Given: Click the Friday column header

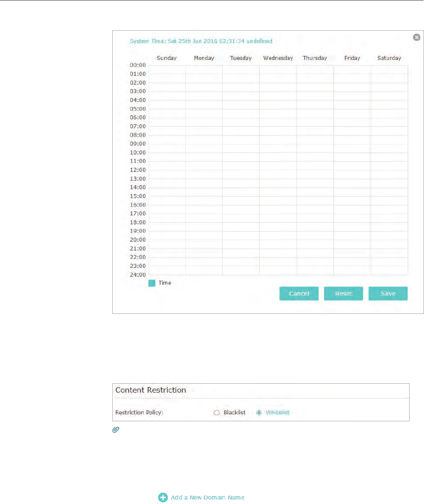Looking at the screenshot, I should 352,58.
